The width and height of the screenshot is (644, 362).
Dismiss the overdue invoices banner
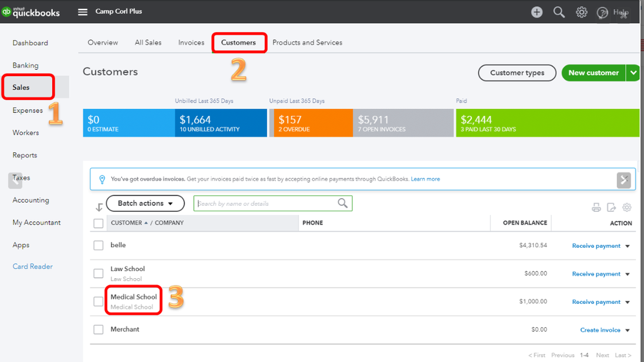(x=623, y=180)
